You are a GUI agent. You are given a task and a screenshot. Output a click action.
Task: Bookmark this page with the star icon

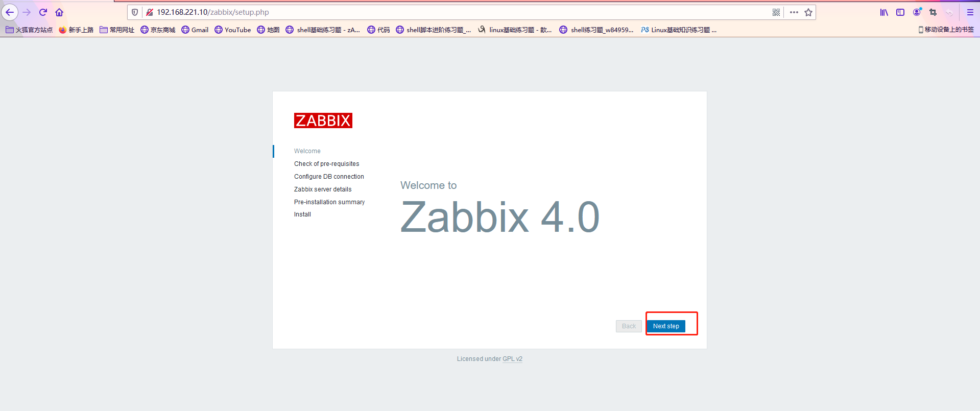(808, 12)
